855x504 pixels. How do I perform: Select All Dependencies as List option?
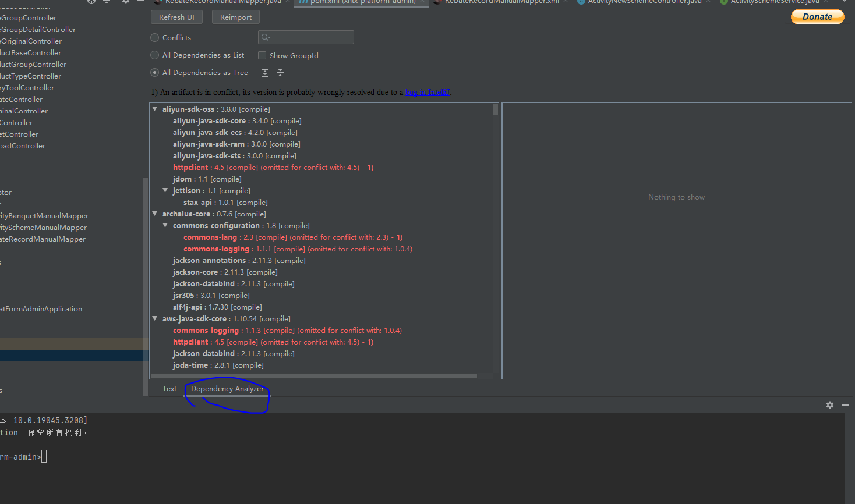click(x=155, y=55)
